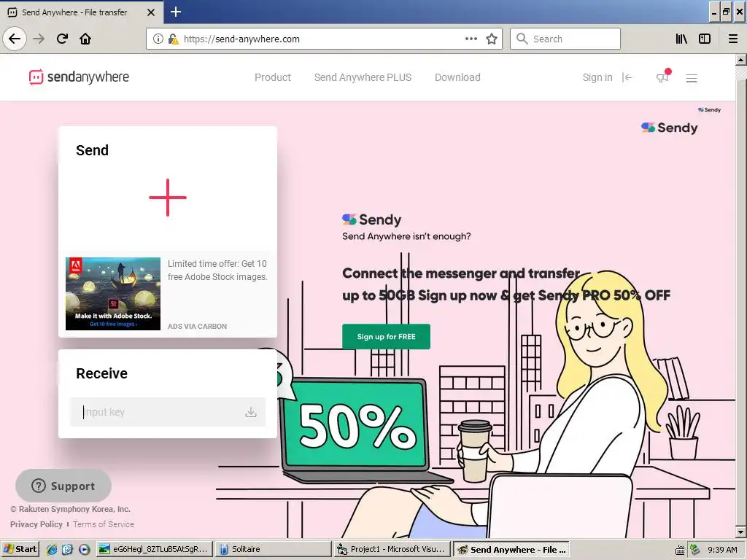Click the scrollbar down arrow

[x=741, y=532]
